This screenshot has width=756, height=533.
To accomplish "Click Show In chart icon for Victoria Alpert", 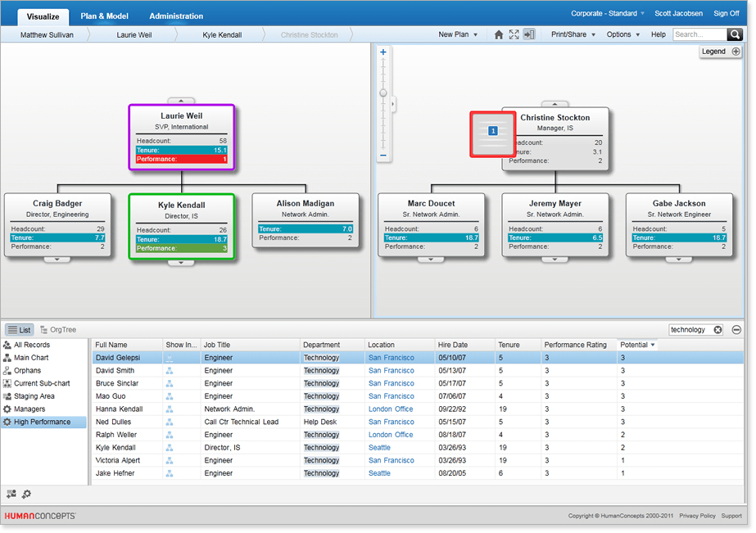I will 170,461.
